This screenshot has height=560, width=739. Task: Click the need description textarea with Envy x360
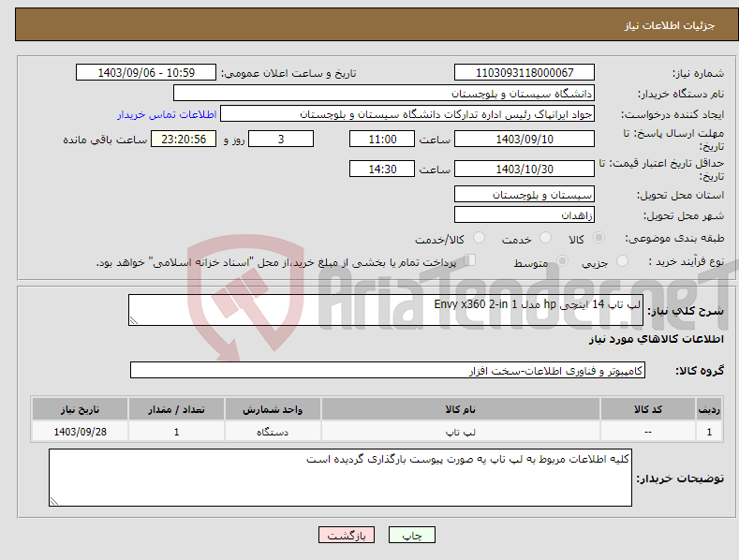[386, 310]
